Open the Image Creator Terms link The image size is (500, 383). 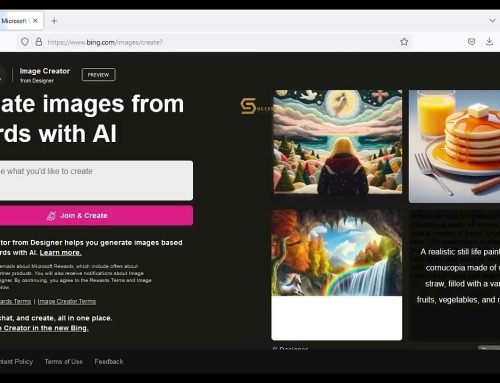pos(67,301)
